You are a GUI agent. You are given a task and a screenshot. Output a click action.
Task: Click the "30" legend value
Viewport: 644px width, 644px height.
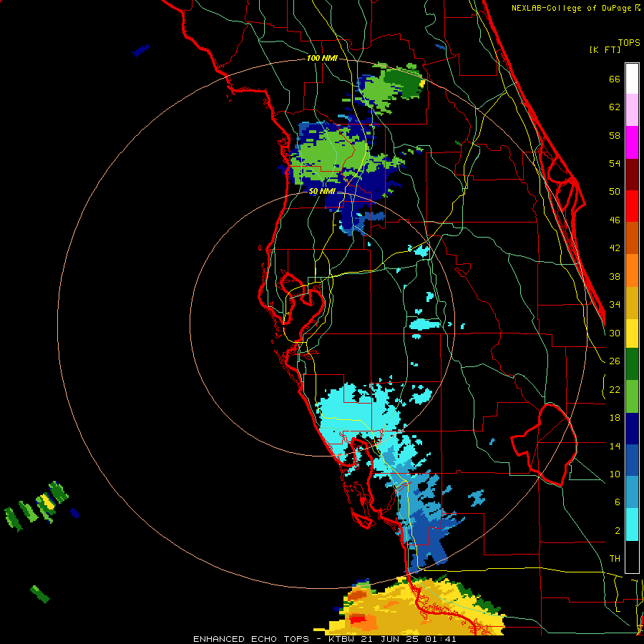615,333
